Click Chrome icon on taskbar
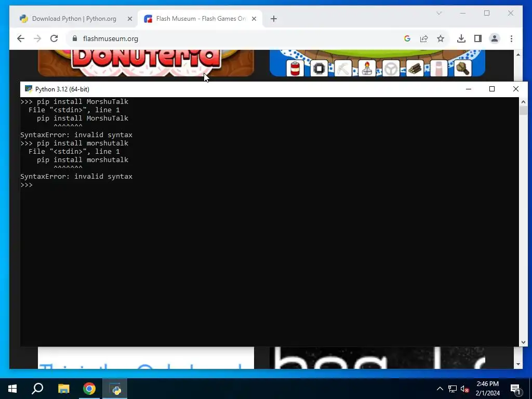This screenshot has height=399, width=532. (x=89, y=389)
